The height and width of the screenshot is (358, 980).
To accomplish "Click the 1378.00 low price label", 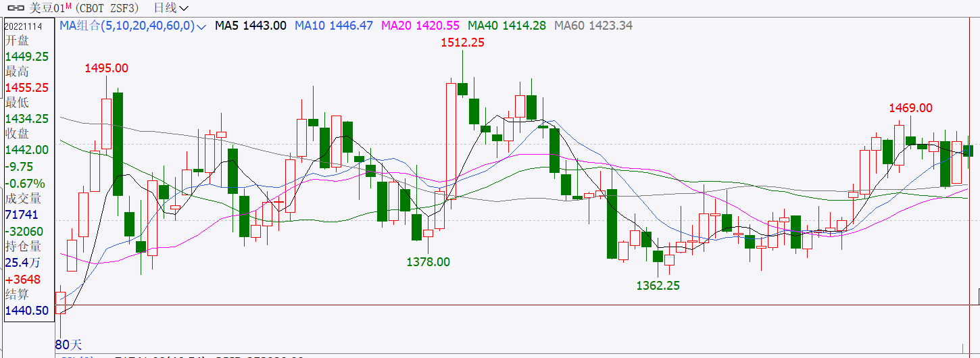I will [428, 262].
